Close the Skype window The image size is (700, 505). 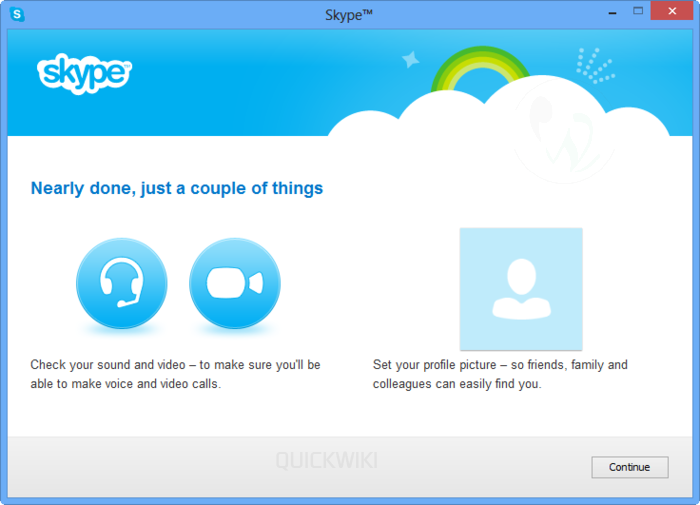(672, 11)
